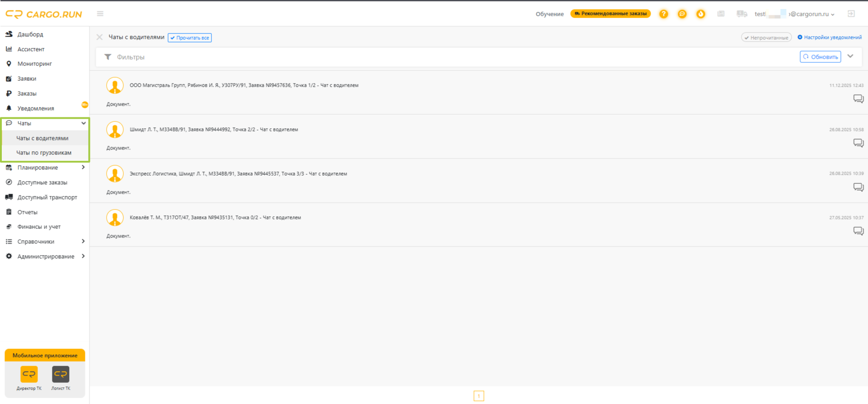Open the help question mark icon

(663, 14)
